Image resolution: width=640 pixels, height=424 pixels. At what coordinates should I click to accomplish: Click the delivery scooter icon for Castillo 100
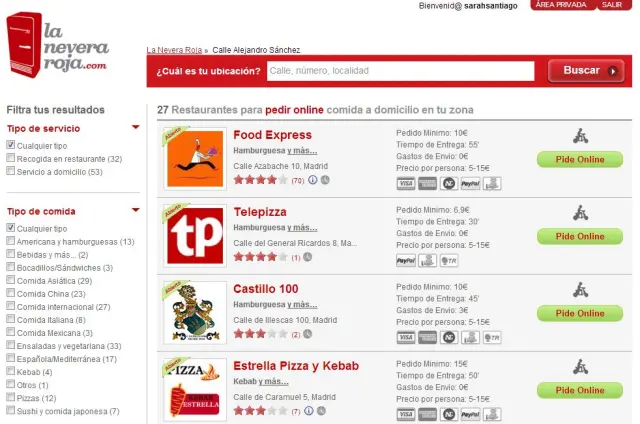(x=580, y=290)
